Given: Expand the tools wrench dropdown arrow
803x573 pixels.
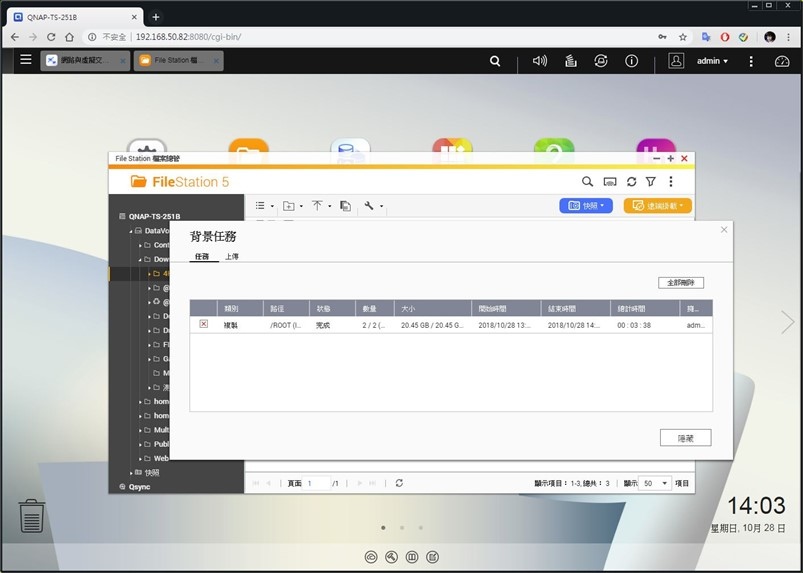Looking at the screenshot, I should click(x=381, y=206).
